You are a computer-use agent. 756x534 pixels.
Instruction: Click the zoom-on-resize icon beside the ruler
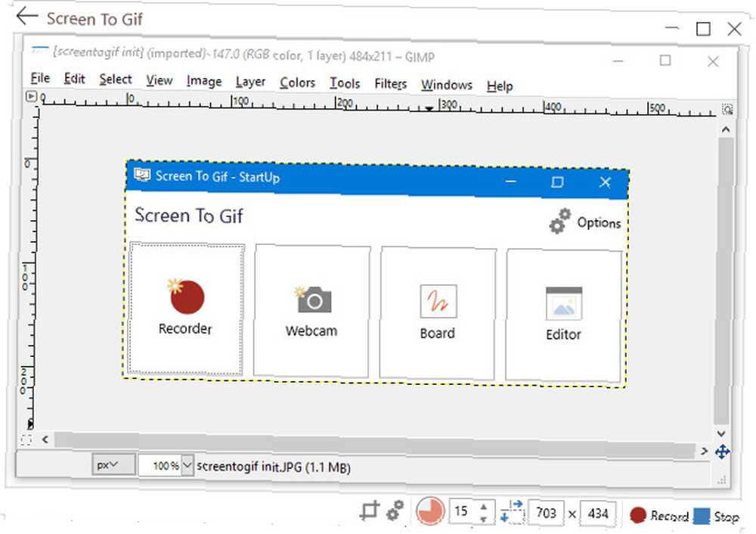tap(727, 110)
